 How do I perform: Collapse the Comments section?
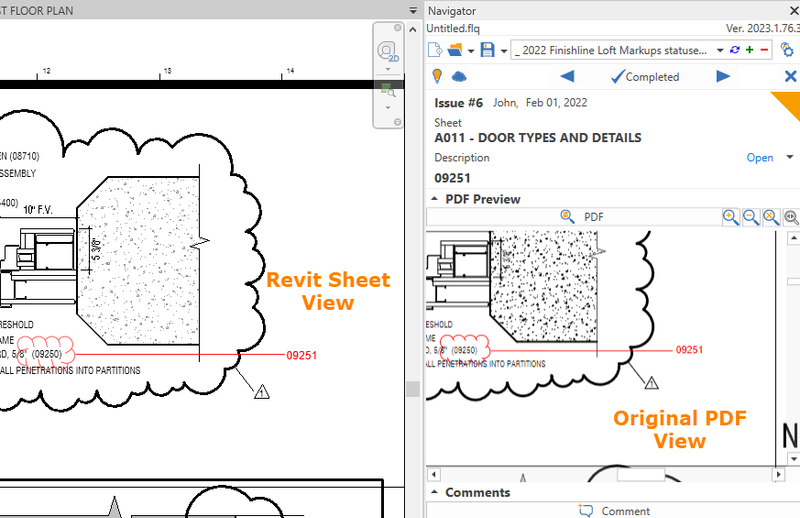coord(434,492)
